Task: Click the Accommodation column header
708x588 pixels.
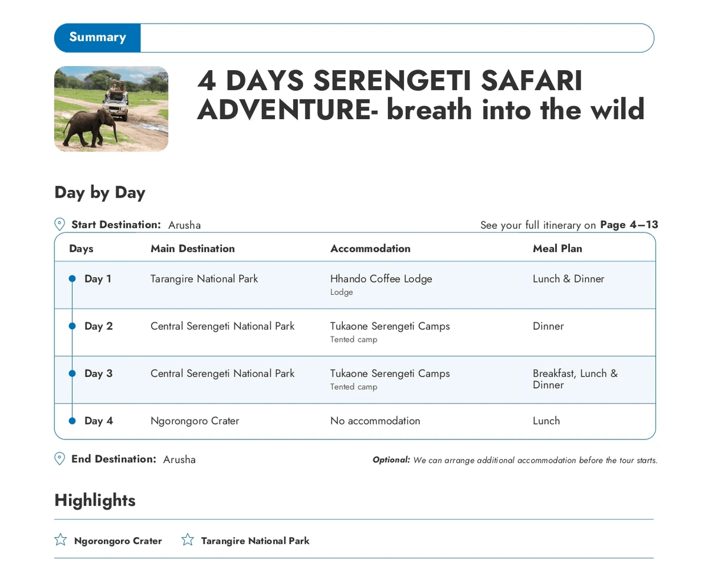Action: 370,248
